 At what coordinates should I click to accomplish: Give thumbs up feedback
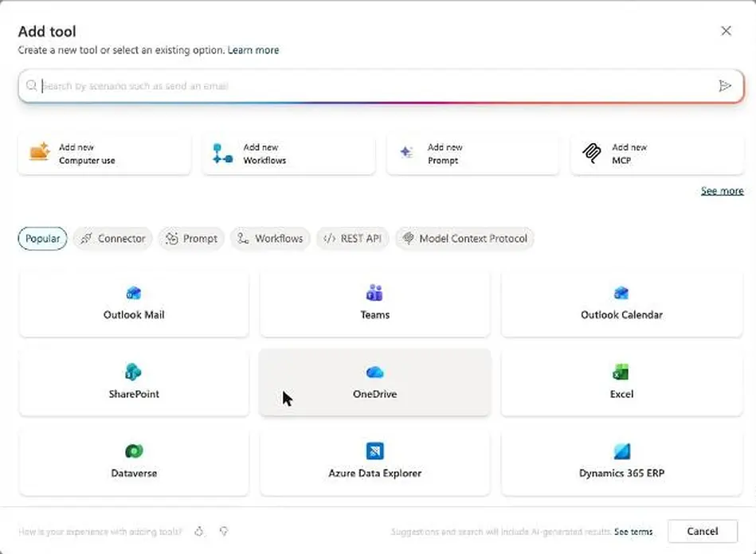coord(198,532)
